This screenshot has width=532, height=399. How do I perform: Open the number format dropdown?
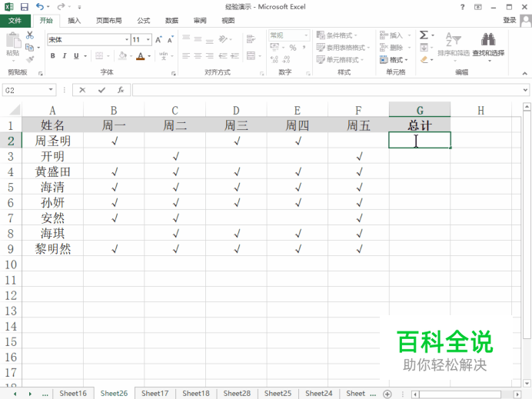306,35
